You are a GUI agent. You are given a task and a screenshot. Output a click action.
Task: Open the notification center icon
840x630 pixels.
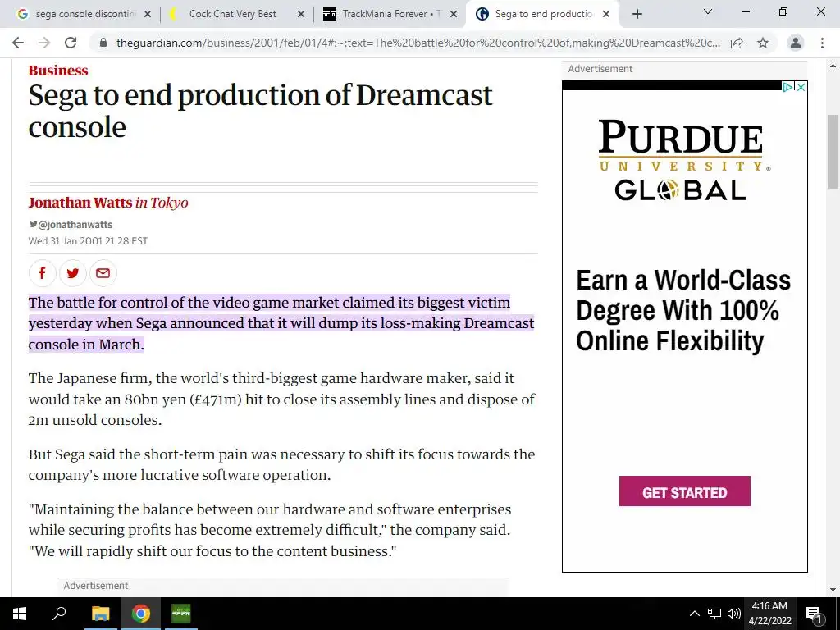pyautogui.click(x=814, y=614)
